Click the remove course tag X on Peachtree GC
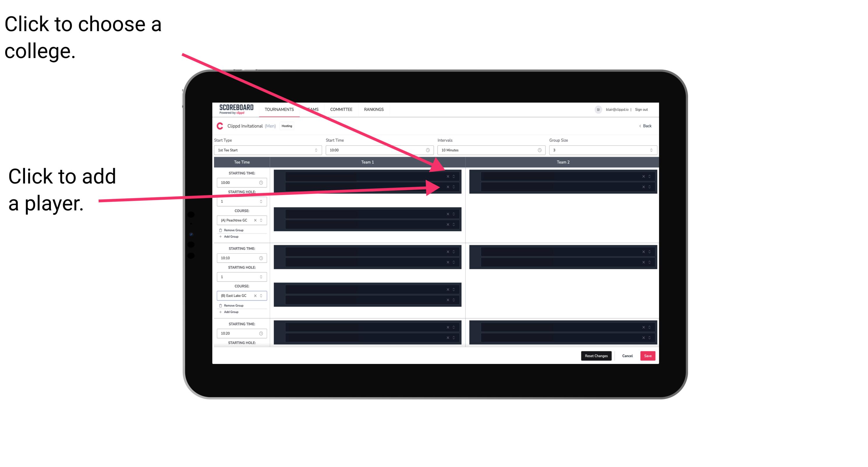The height and width of the screenshot is (467, 868). pyautogui.click(x=256, y=220)
